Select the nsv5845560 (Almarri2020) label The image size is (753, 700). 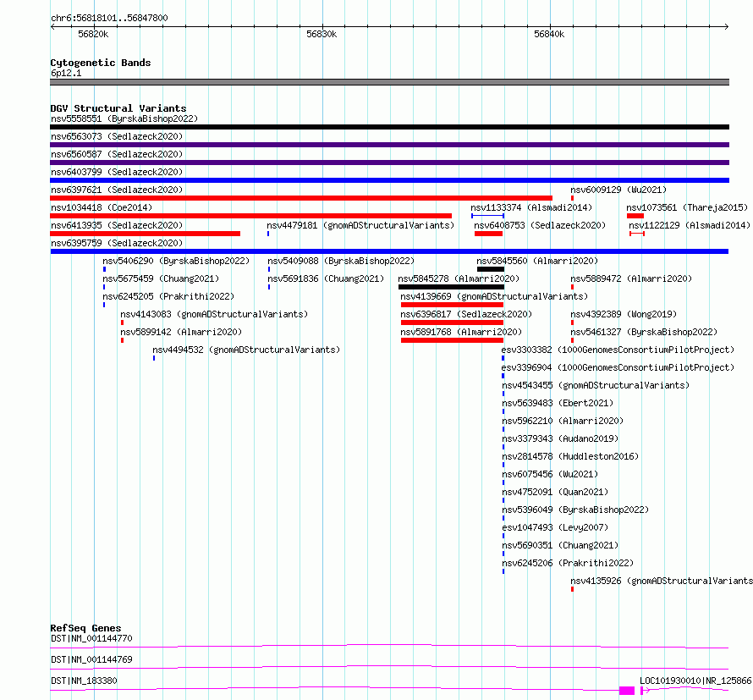point(537,261)
